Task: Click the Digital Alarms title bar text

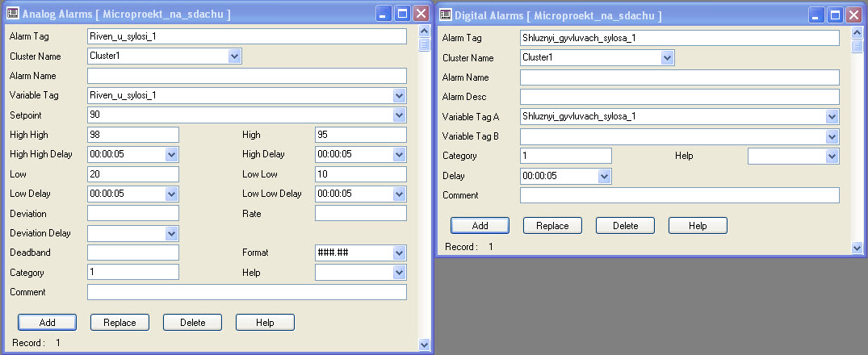Action: [558, 15]
